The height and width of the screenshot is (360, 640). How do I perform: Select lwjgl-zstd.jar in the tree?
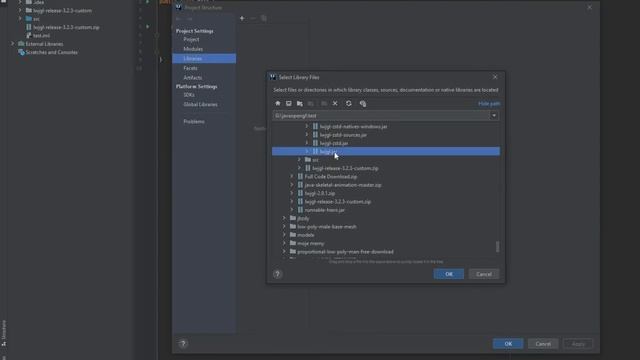334,143
